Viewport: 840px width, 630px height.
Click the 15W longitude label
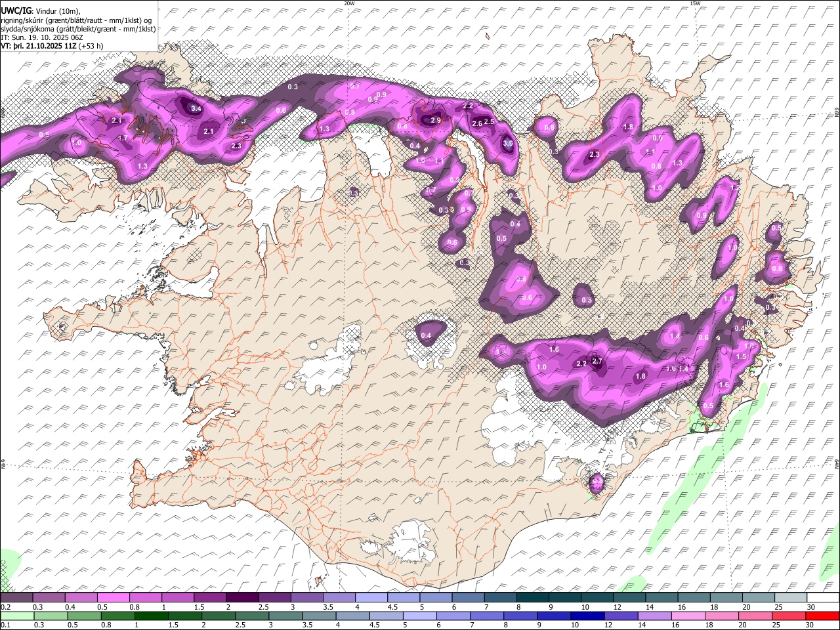click(695, 3)
